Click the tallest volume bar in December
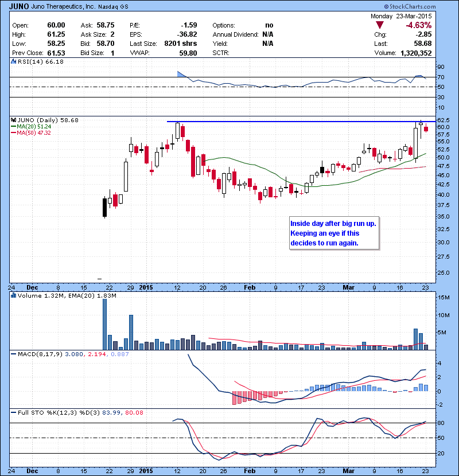The height and width of the screenshot is (476, 459). pos(104,324)
